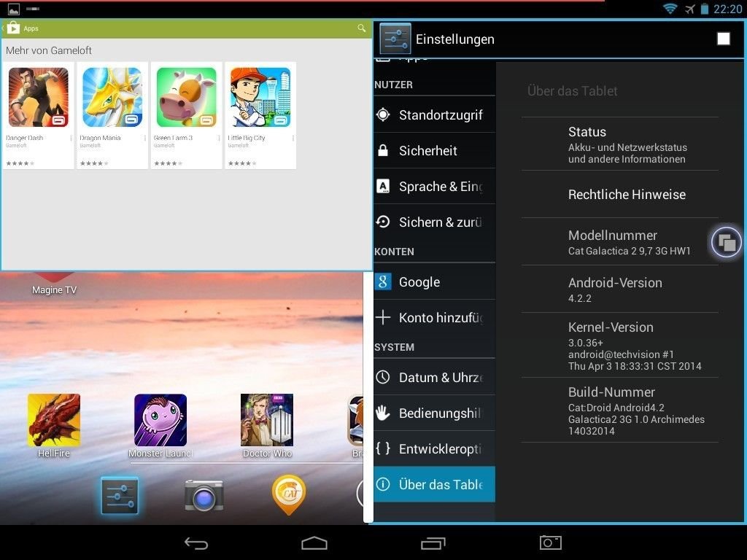747x560 pixels.
Task: Click the restore arrow icon beside Sichern
Action: click(x=383, y=222)
